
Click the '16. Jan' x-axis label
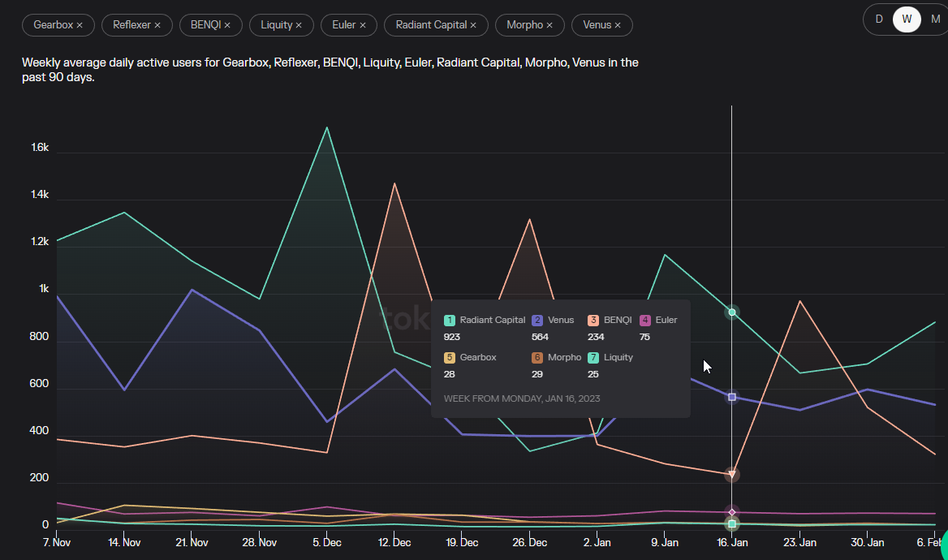pyautogui.click(x=732, y=542)
